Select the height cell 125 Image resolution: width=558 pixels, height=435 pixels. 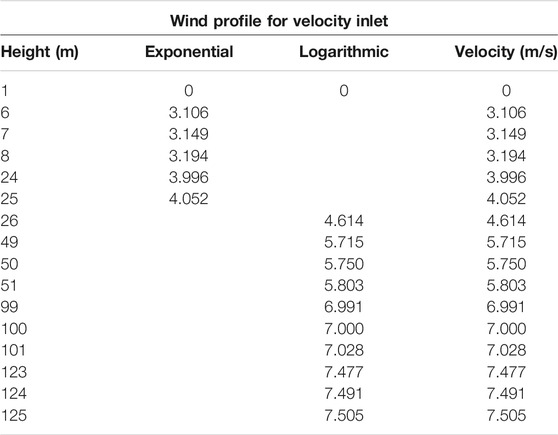(14, 415)
